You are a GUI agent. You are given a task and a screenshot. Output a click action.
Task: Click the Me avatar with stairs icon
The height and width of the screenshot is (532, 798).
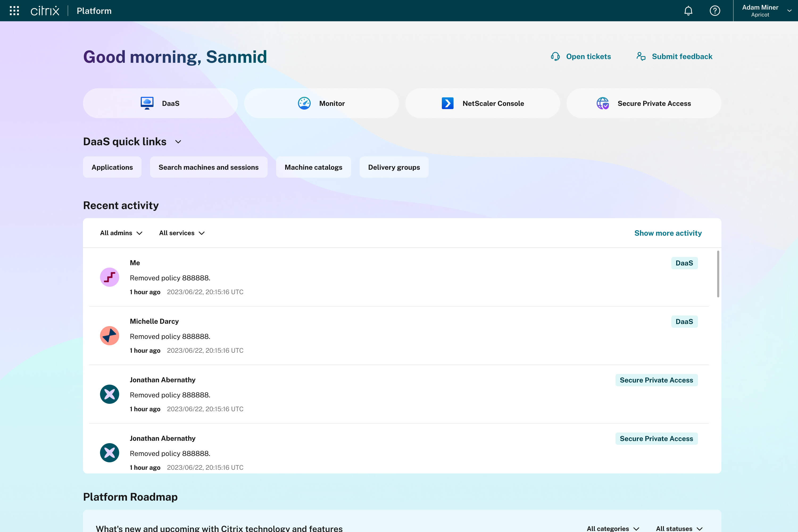click(109, 277)
